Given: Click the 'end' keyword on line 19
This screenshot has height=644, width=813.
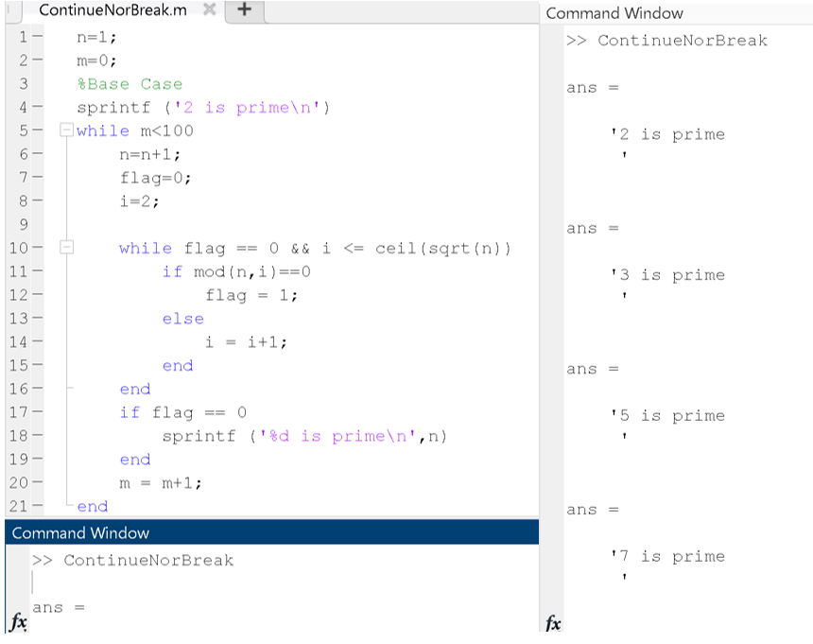Looking at the screenshot, I should (x=135, y=460).
